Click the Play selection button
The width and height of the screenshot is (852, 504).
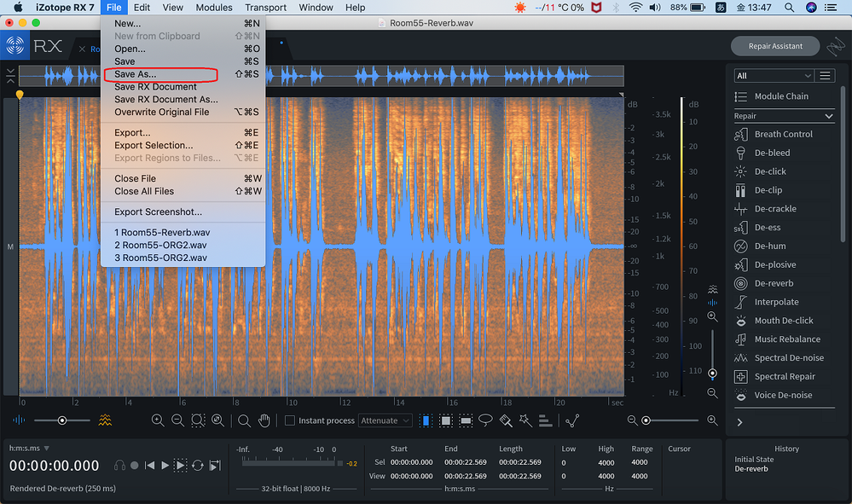(x=181, y=466)
